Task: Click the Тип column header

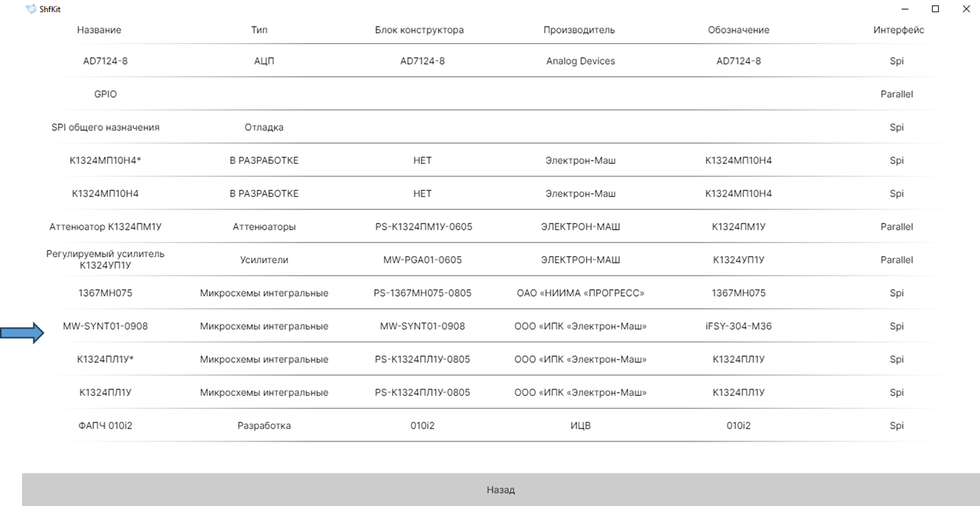Action: [x=259, y=30]
